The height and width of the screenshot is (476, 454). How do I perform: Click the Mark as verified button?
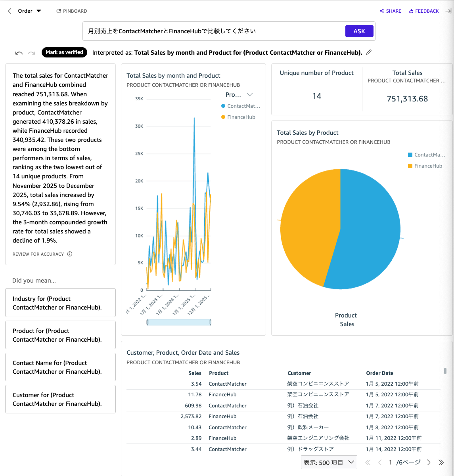(x=64, y=52)
